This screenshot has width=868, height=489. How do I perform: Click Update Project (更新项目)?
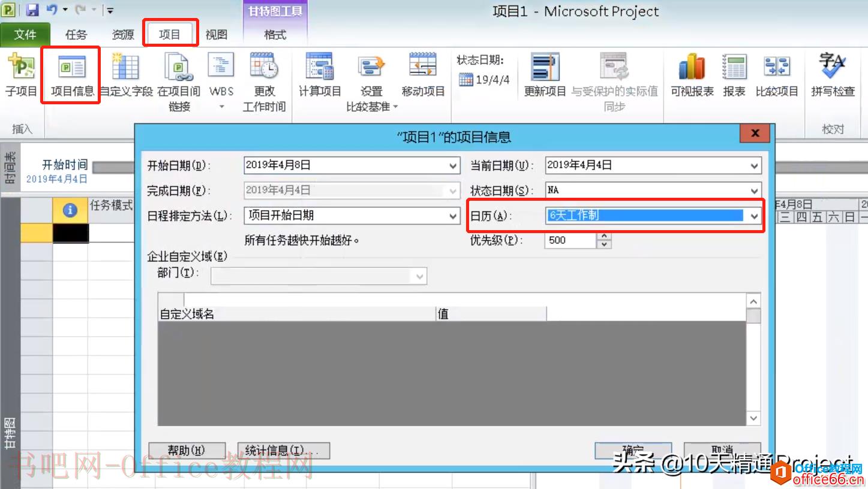545,75
